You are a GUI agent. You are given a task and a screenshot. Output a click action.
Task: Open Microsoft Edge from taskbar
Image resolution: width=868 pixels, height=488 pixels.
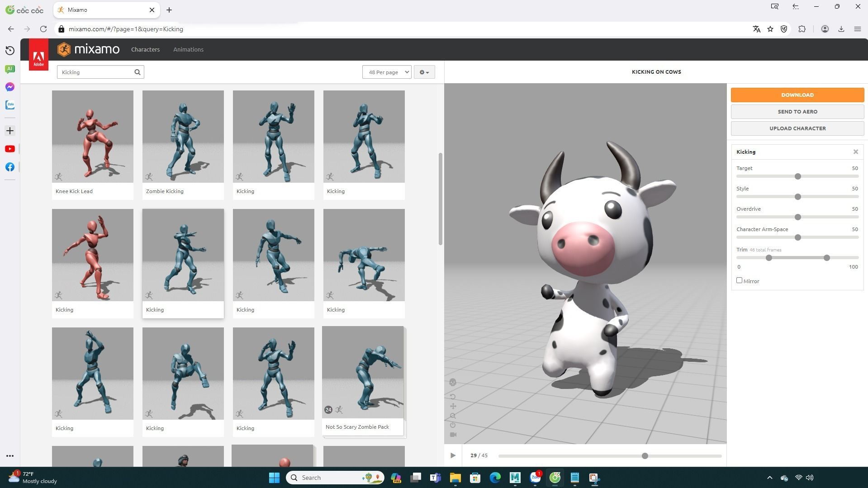[495, 478]
